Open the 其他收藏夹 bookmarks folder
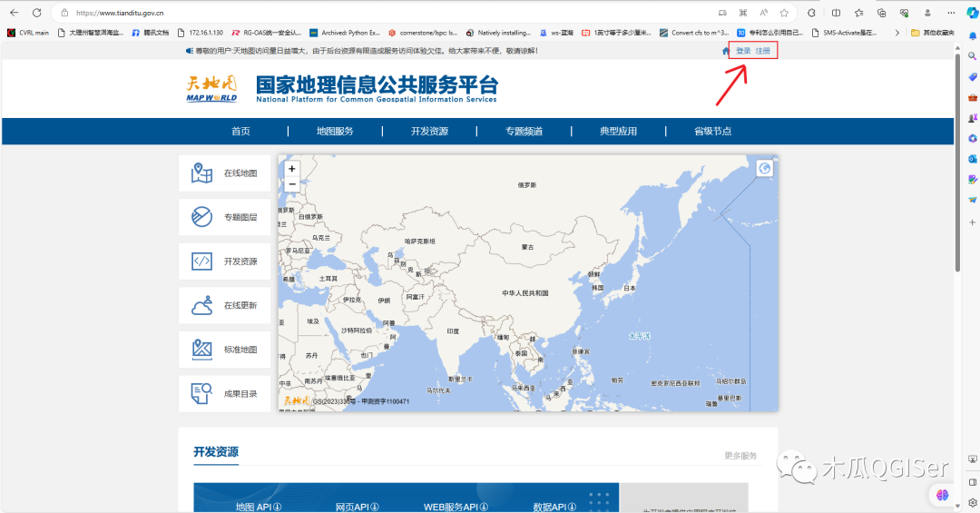980x513 pixels. coord(933,33)
